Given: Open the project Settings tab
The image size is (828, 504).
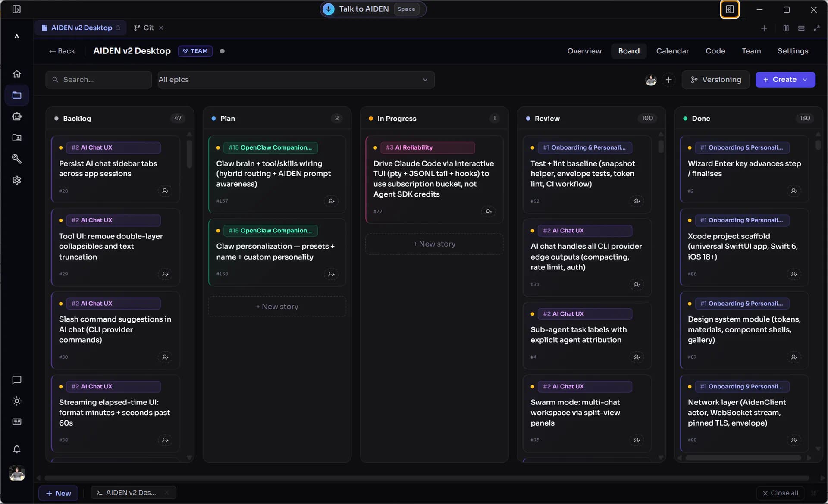Looking at the screenshot, I should tap(793, 51).
